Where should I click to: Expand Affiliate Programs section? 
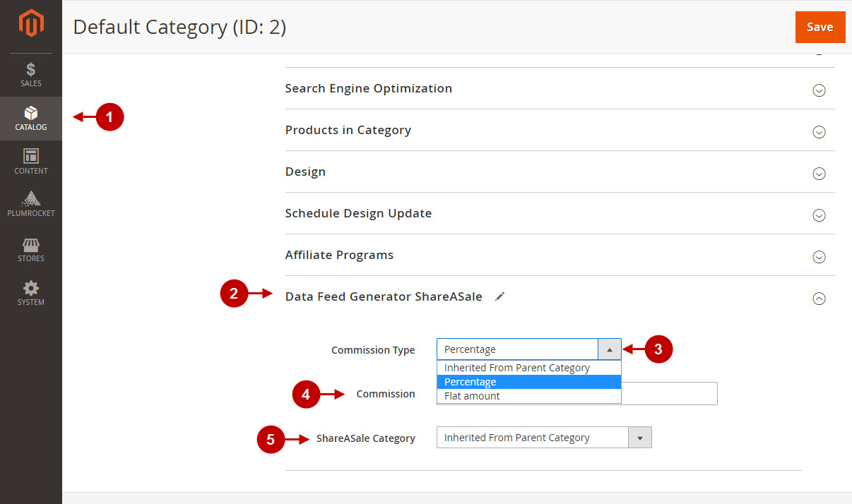click(x=819, y=257)
